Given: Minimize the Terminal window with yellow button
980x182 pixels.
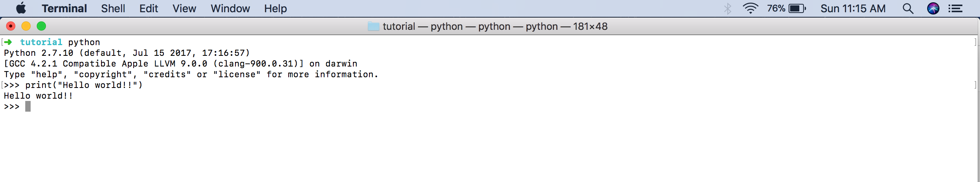Looking at the screenshot, I should (26, 26).
